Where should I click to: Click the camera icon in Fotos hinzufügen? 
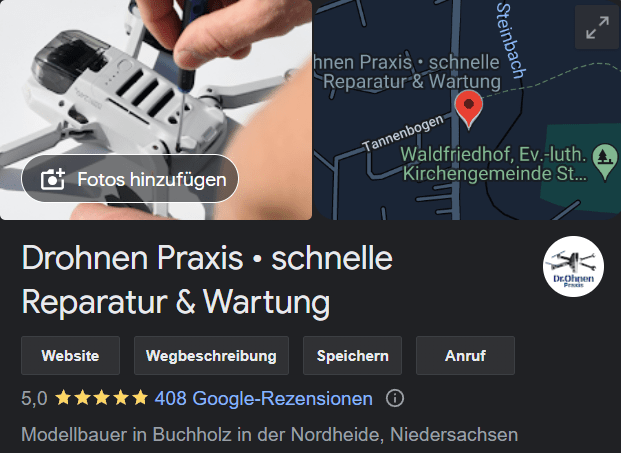(53, 179)
